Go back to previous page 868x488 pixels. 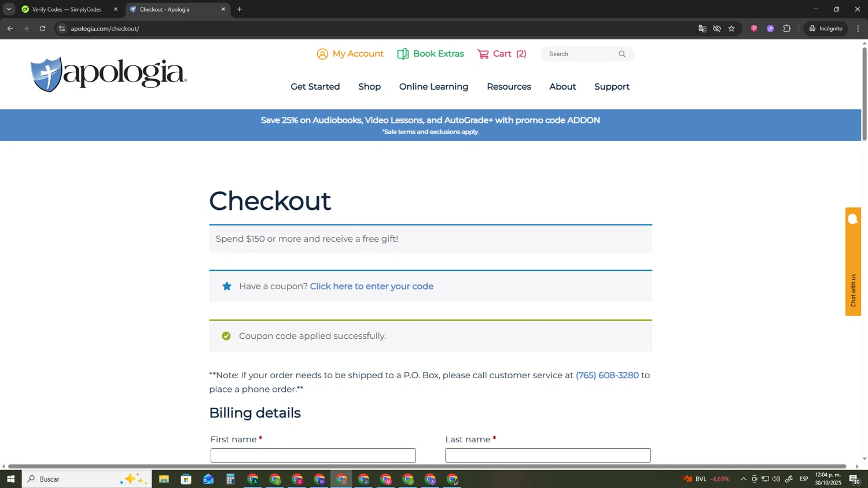[x=10, y=28]
